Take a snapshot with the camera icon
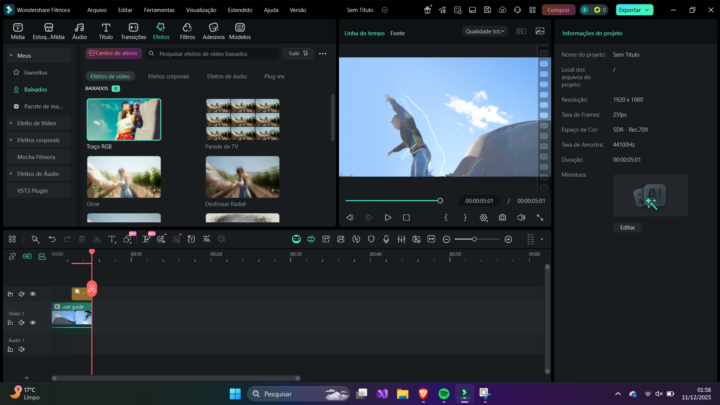 pos(502,217)
